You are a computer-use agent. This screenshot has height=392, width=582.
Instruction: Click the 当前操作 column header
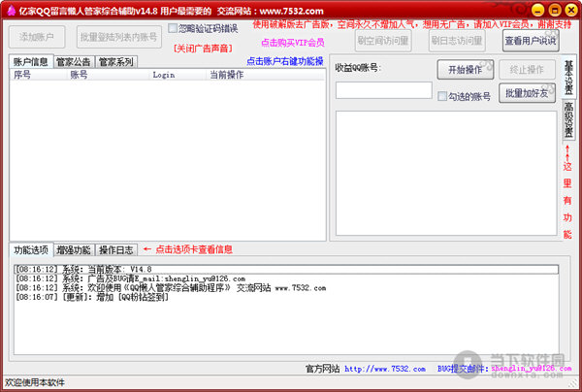[266, 75]
